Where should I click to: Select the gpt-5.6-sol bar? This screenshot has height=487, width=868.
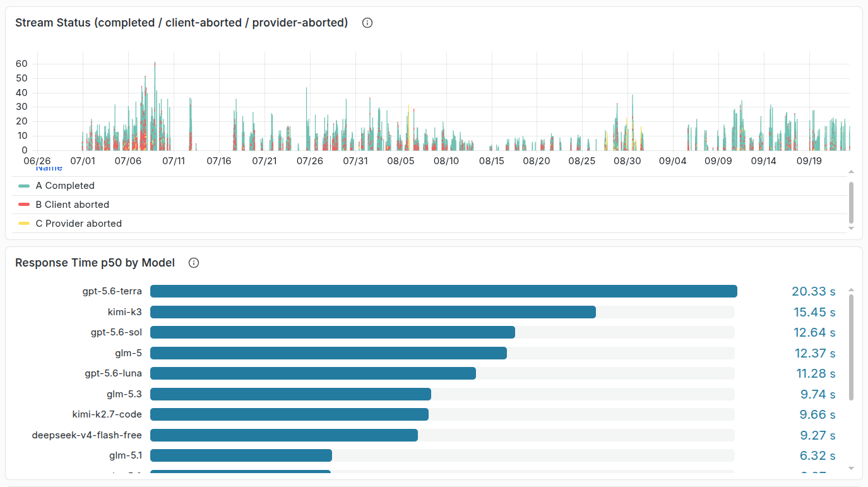click(x=333, y=332)
